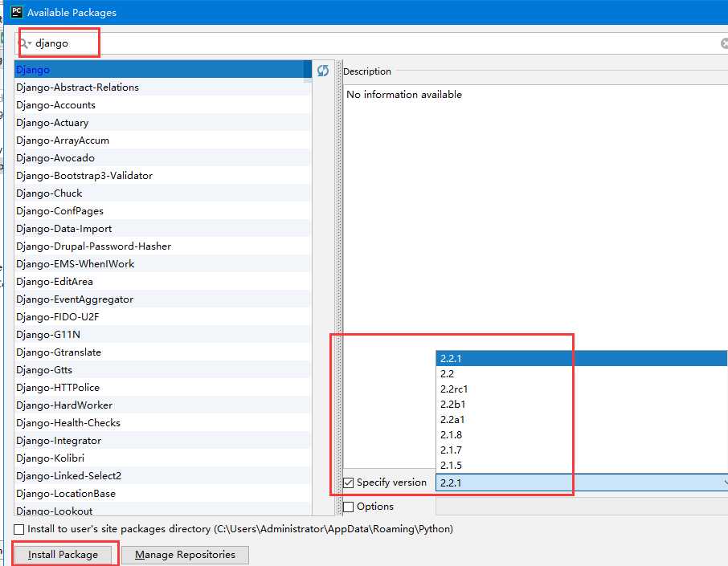Viewport: 728px width, 566px height.
Task: Select Django-HardWorker package
Action: 162,405
